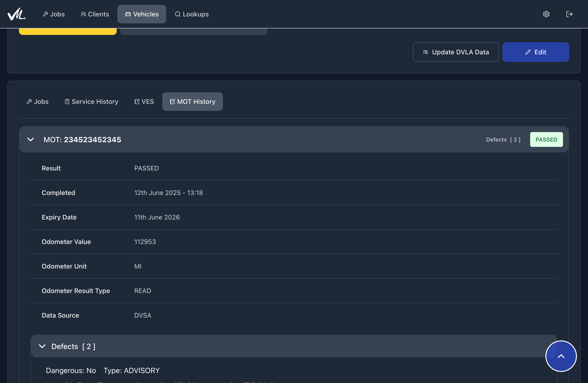Click the scroll-to-top round button
The height and width of the screenshot is (383, 588).
click(x=561, y=356)
